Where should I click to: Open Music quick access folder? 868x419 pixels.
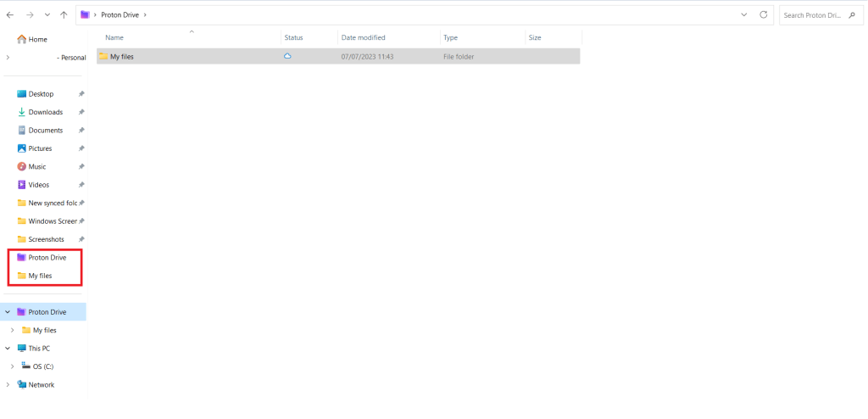pyautogui.click(x=31, y=166)
